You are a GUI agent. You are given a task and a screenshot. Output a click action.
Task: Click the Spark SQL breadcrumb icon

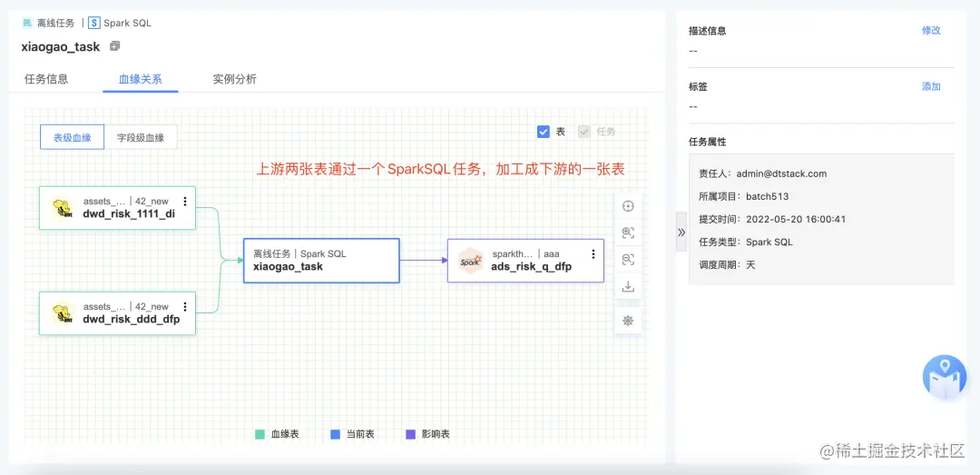point(93,23)
